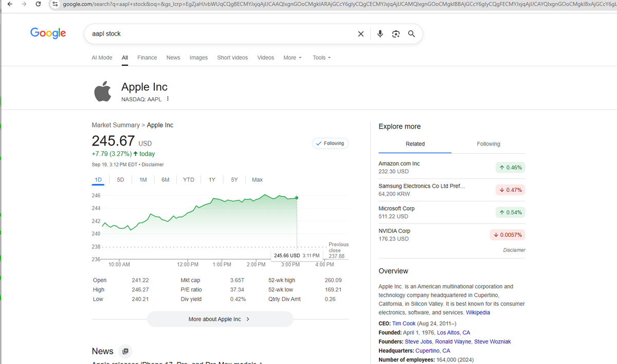Image resolution: width=617 pixels, height=364 pixels.
Task: Click the Apple Inc heading
Action: [x=144, y=87]
